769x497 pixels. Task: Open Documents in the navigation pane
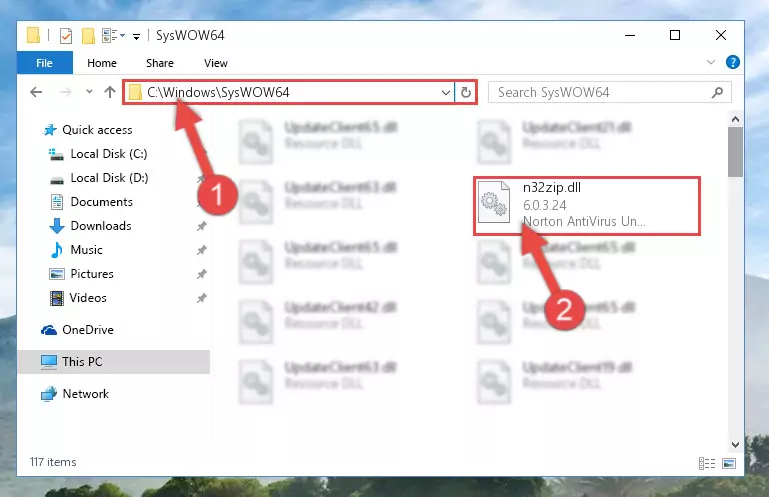102,202
